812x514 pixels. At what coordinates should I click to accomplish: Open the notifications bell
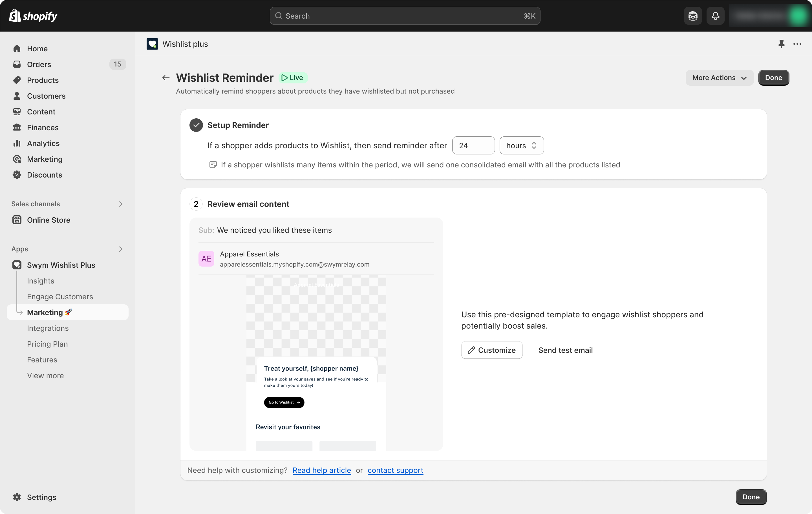[715, 16]
